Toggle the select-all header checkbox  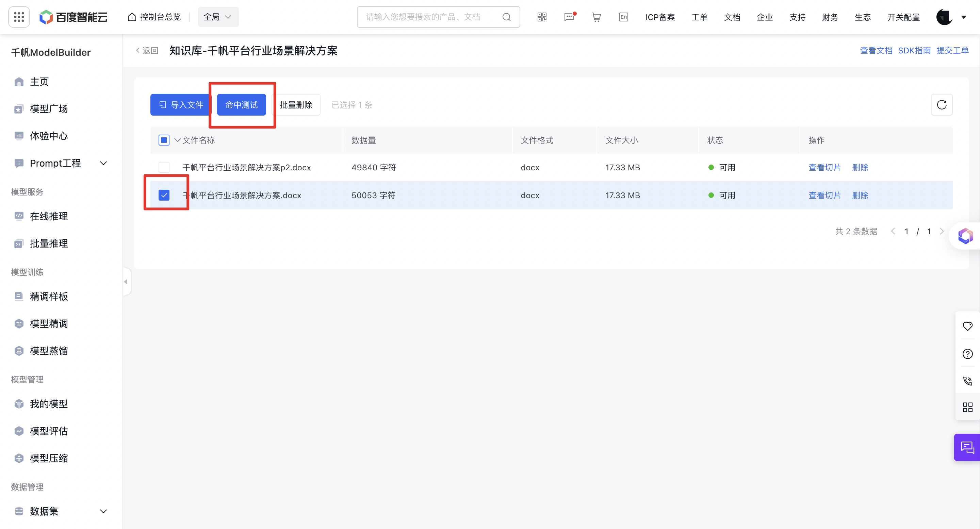pyautogui.click(x=164, y=140)
